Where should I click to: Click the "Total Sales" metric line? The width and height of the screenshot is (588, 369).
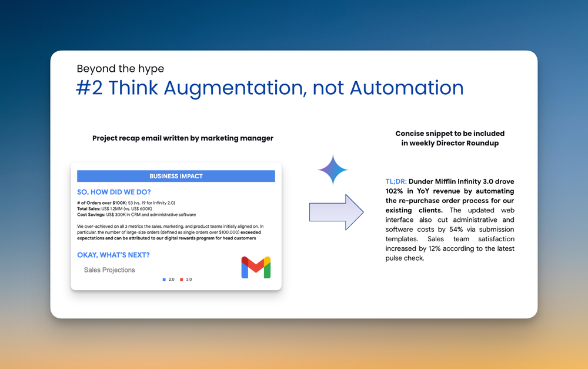[x=115, y=208]
